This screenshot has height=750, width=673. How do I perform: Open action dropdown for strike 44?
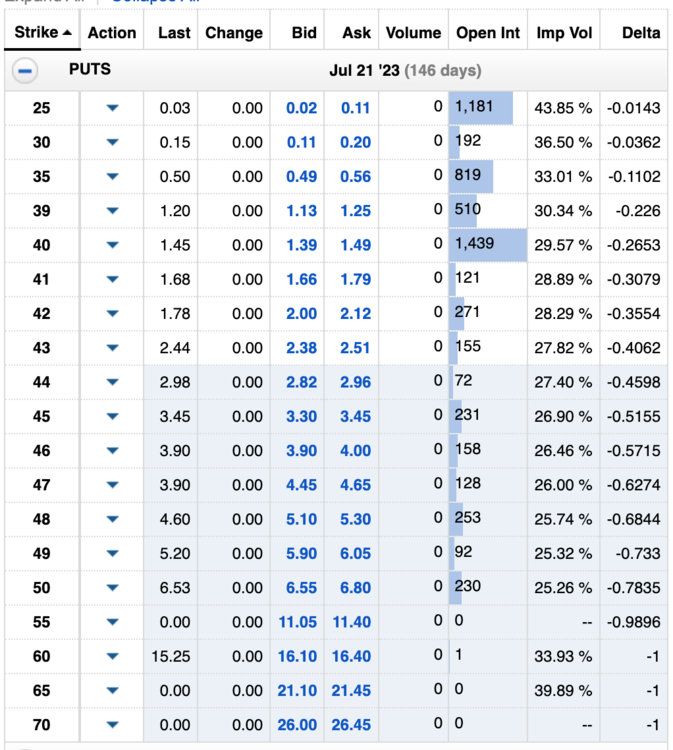click(x=112, y=382)
